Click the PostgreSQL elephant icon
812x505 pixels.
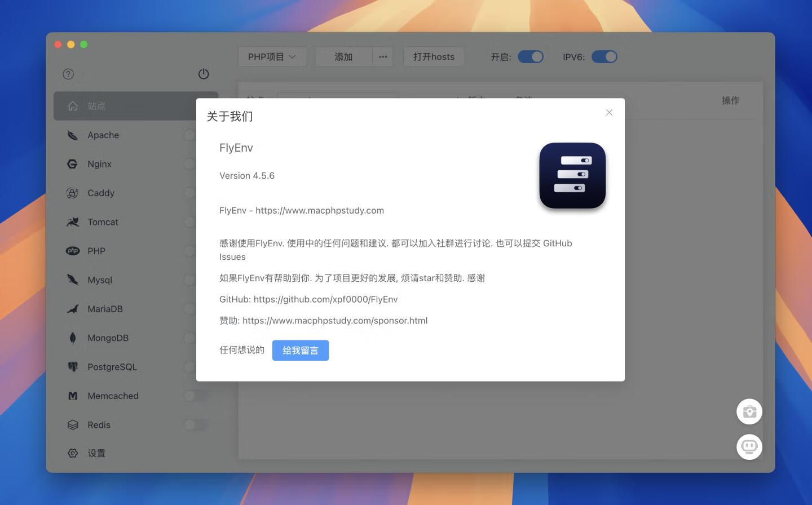pyautogui.click(x=73, y=367)
